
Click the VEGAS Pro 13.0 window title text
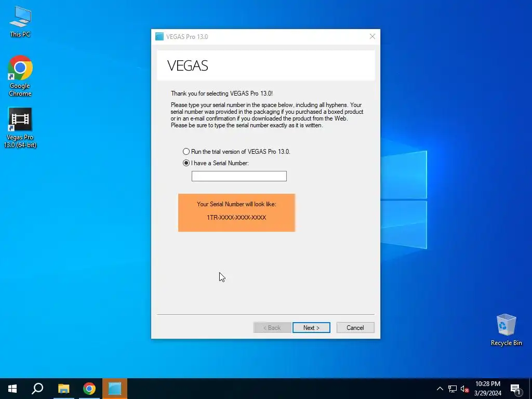coord(187,37)
